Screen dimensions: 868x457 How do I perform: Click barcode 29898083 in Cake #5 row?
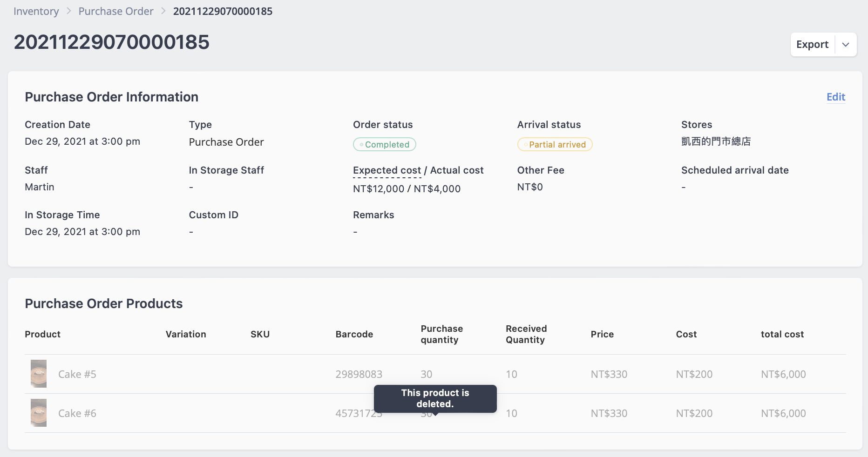tap(359, 374)
